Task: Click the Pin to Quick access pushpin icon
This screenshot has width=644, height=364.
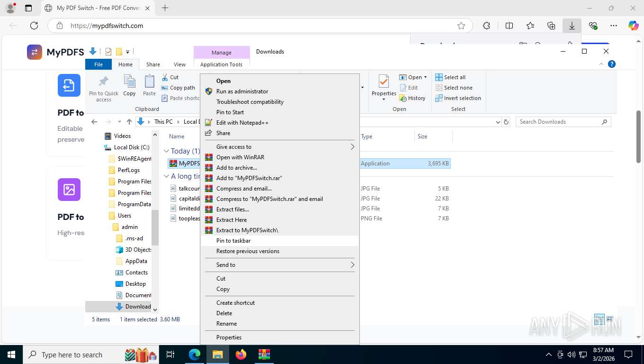Action: [x=103, y=82]
